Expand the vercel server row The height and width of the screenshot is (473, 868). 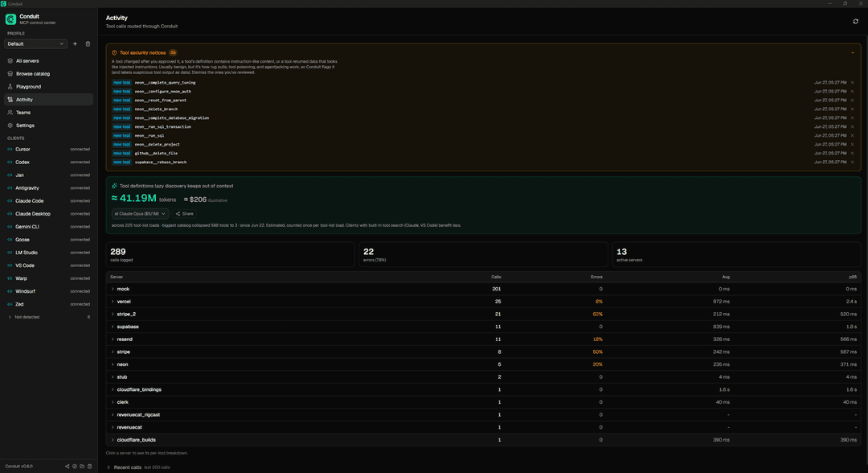[481, 302]
